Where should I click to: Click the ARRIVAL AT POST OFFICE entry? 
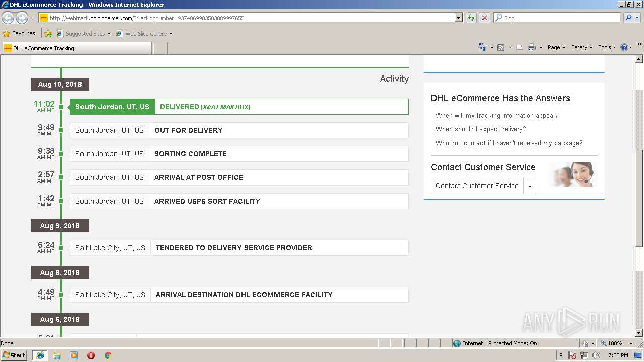point(239,177)
